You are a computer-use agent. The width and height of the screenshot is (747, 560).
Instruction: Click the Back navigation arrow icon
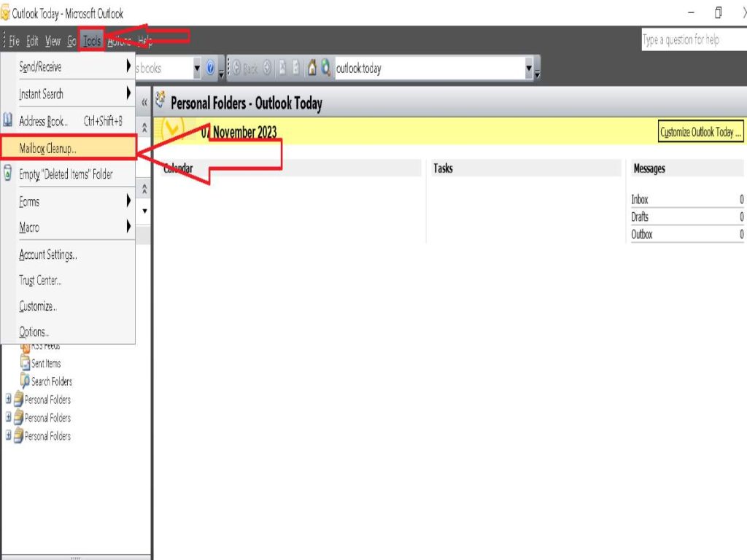(236, 68)
